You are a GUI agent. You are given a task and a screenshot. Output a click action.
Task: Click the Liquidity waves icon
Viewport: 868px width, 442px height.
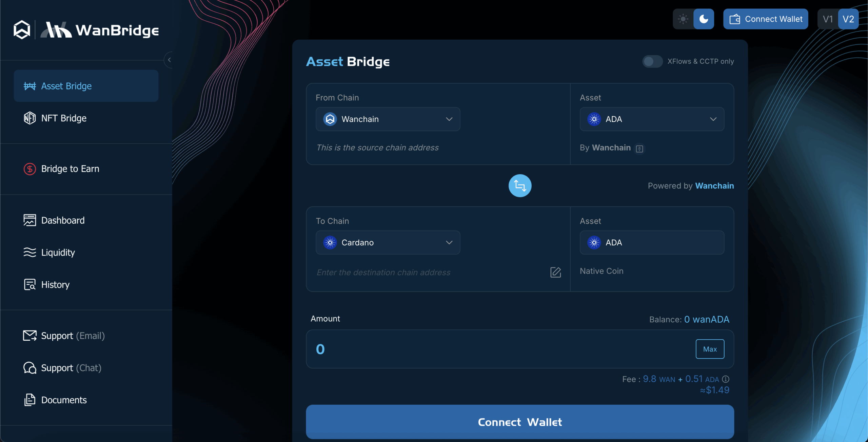pos(29,252)
